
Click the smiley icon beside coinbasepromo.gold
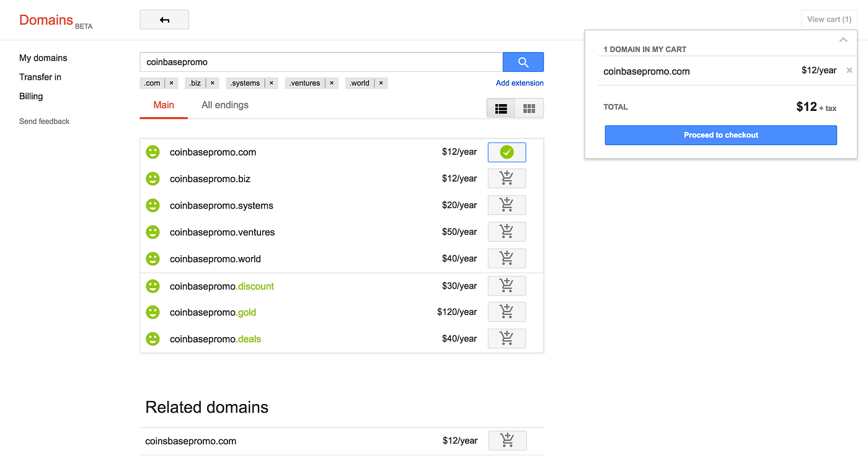153,312
